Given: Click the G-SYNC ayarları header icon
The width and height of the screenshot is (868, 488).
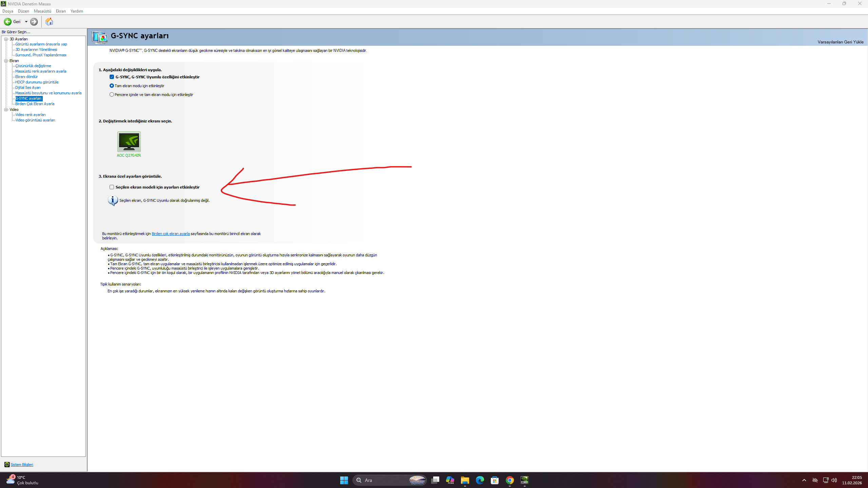Looking at the screenshot, I should (x=100, y=37).
